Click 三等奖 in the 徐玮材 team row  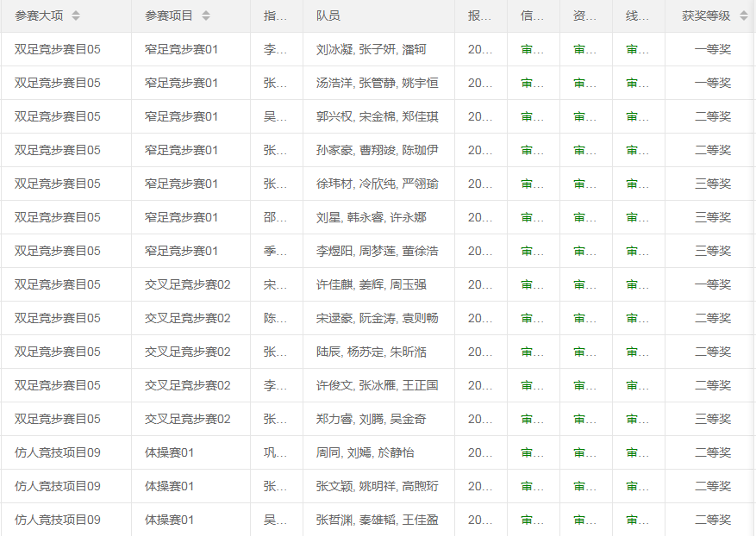tap(712, 184)
